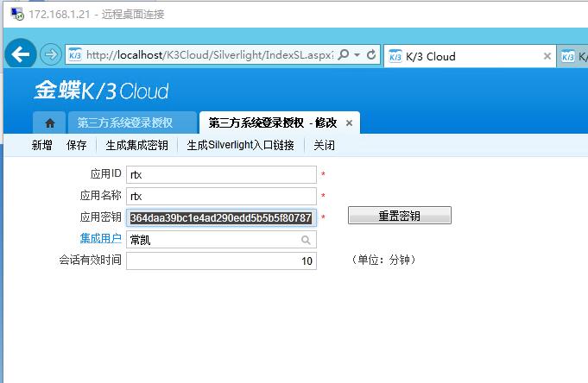Click the （单位：分钟） unit text
Image resolution: width=588 pixels, height=383 pixels.
tap(383, 260)
